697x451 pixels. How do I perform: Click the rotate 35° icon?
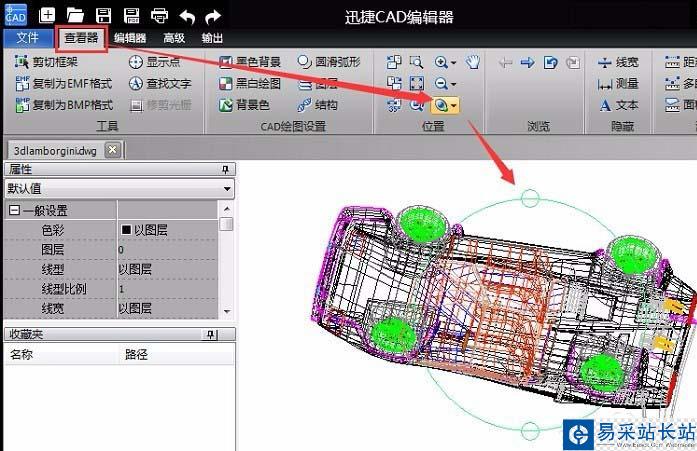(x=394, y=105)
